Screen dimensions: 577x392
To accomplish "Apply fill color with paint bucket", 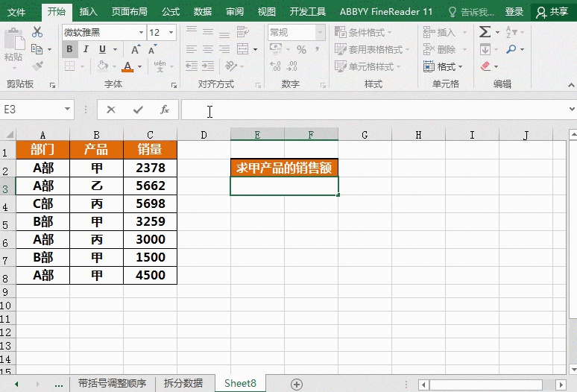I will coord(103,66).
